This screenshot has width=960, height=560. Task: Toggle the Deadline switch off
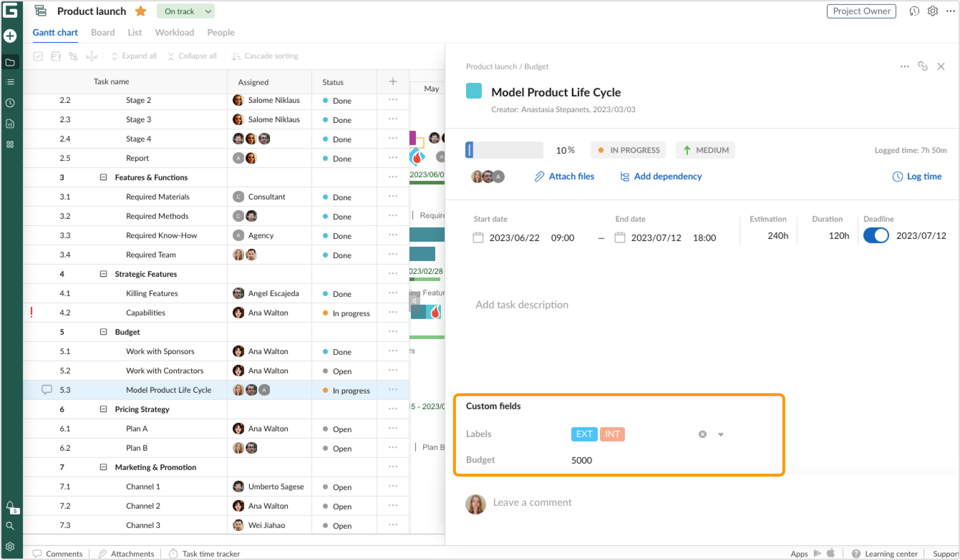tap(876, 235)
